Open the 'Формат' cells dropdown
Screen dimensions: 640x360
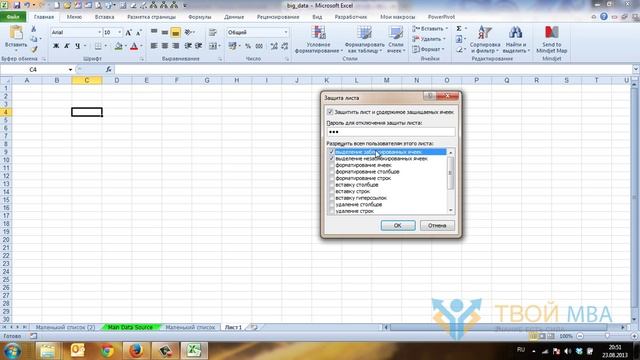pos(427,49)
